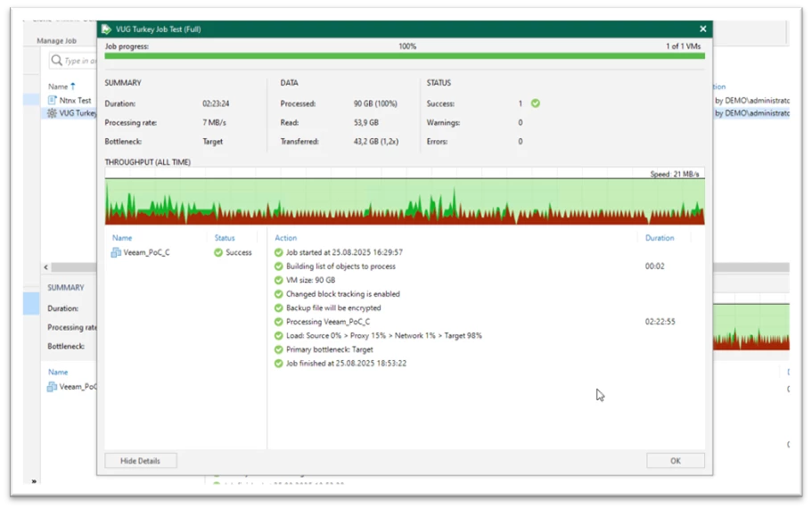Close the VUG Turkey Job Test dialog
Screen dimensions: 812x509
coord(702,29)
